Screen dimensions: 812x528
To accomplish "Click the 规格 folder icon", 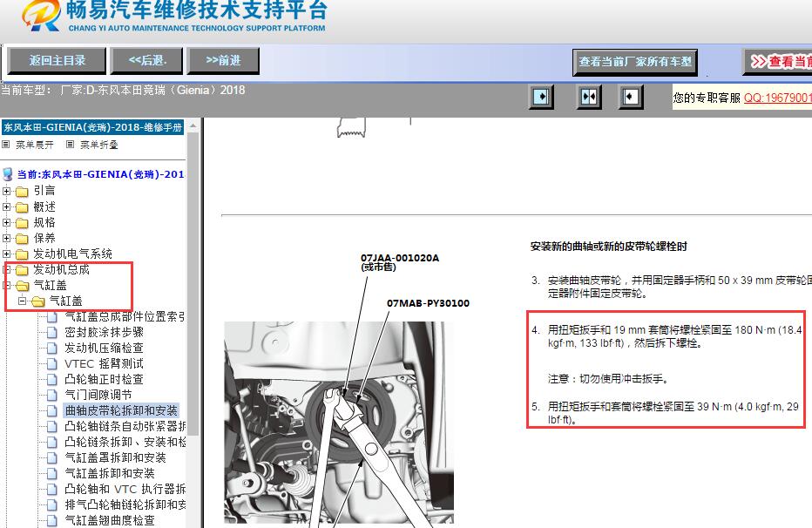I will [22, 223].
